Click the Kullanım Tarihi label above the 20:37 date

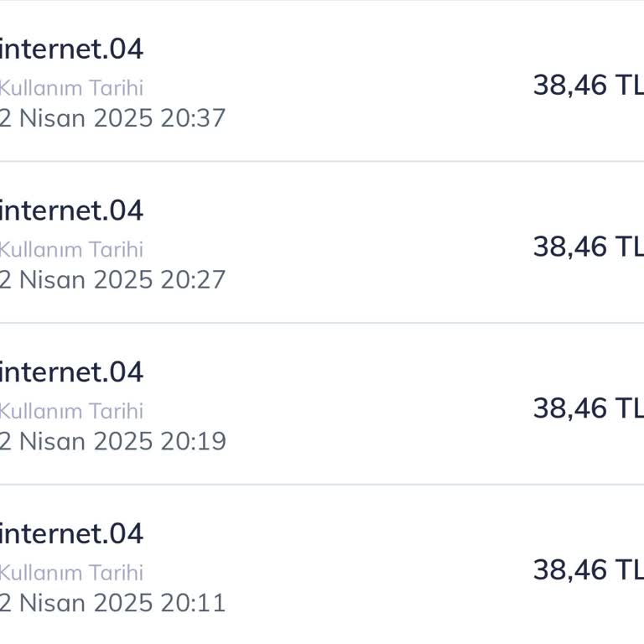click(72, 88)
